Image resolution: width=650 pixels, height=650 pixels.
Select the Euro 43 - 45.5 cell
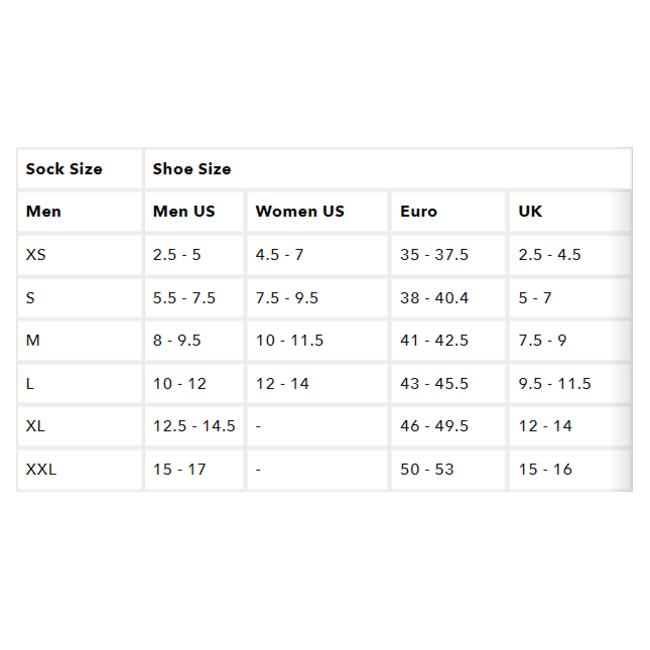point(434,384)
